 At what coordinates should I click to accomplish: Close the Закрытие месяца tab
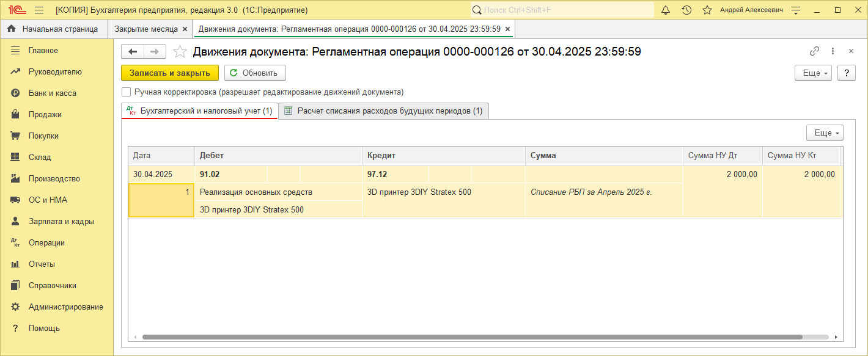tap(185, 29)
